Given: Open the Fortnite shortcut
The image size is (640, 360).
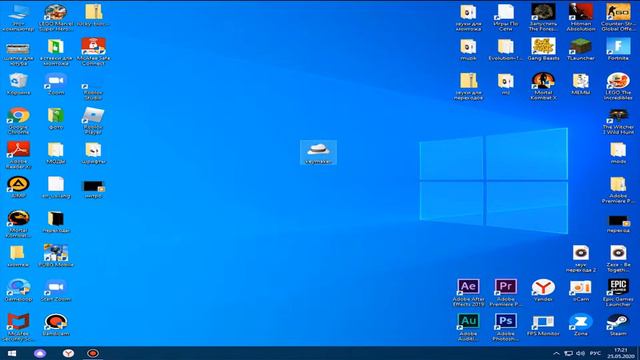Looking at the screenshot, I should [x=618, y=49].
